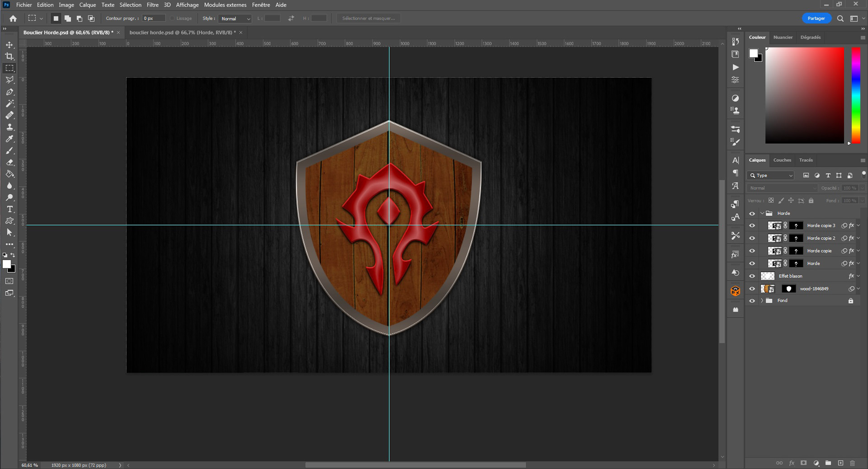The width and height of the screenshot is (868, 469).
Task: Hide the Horde copie 3 layer
Action: [752, 226]
